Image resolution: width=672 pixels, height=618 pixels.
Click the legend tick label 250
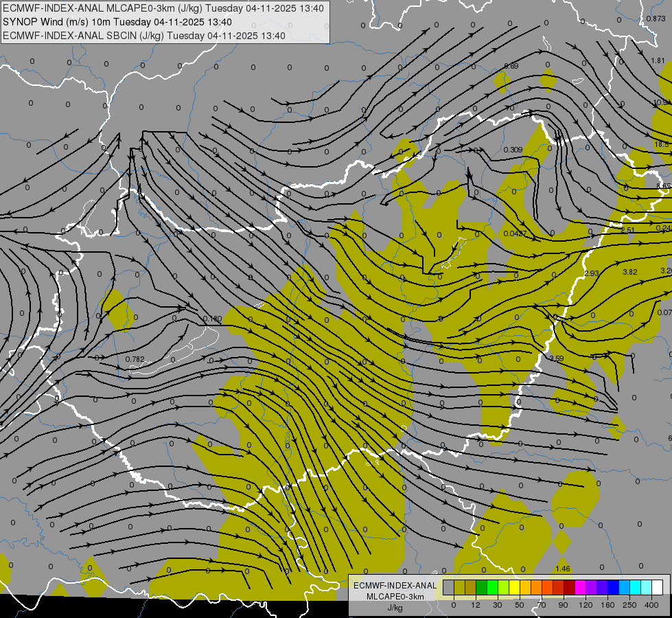point(629,605)
